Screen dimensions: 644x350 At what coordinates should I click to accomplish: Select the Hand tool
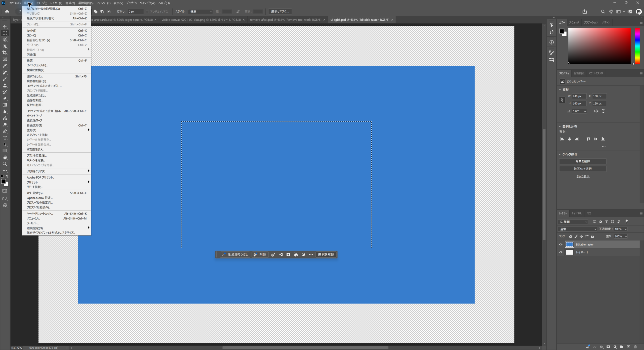[x=5, y=157]
